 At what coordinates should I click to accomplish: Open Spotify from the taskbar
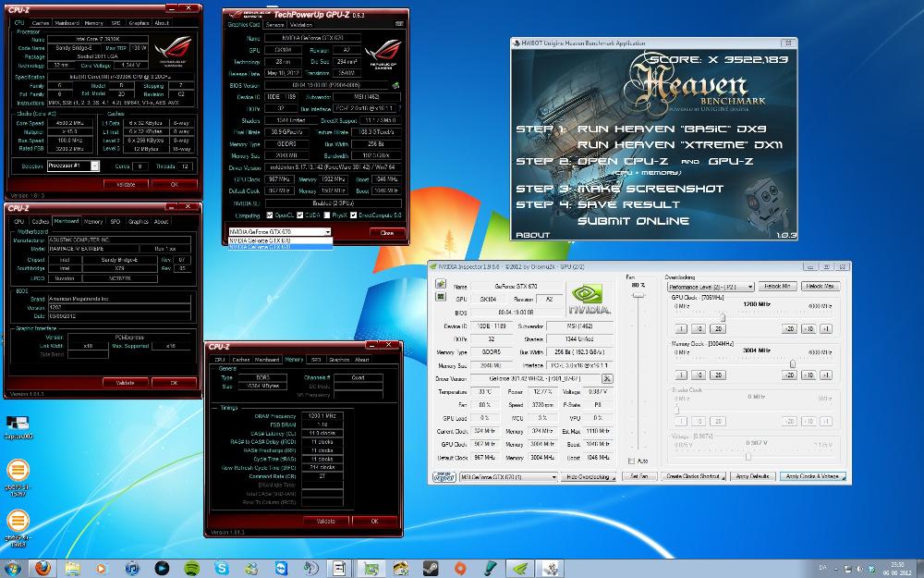pyautogui.click(x=191, y=569)
